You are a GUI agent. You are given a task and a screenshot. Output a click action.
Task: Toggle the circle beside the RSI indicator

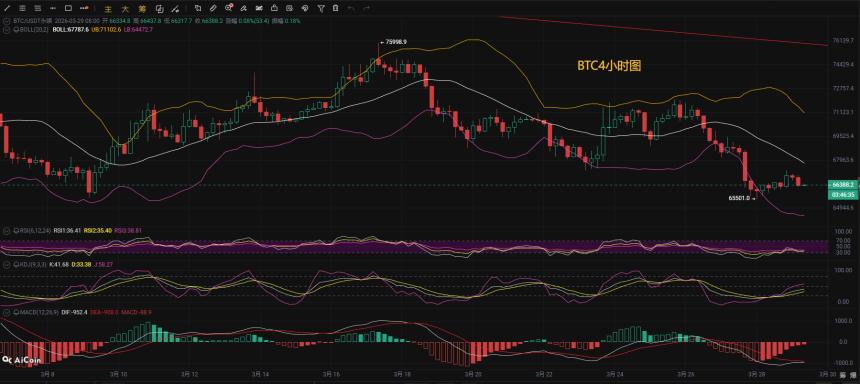pyautogui.click(x=7, y=231)
